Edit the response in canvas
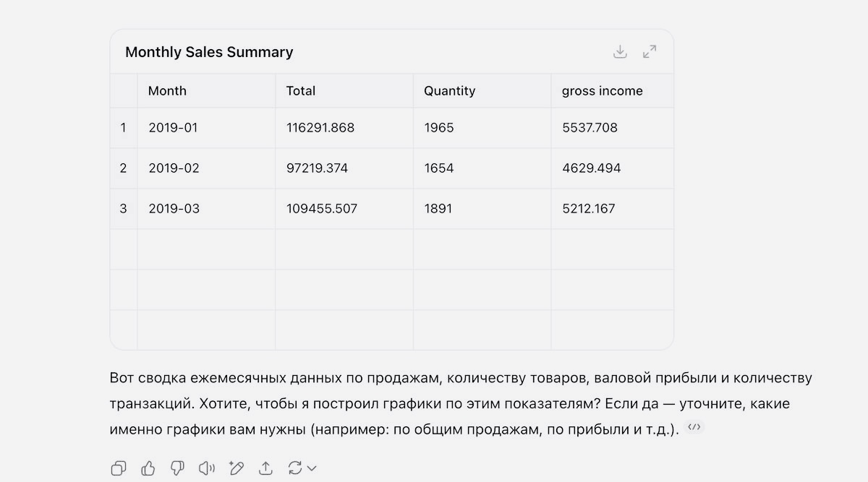This screenshot has height=482, width=868. tap(236, 468)
